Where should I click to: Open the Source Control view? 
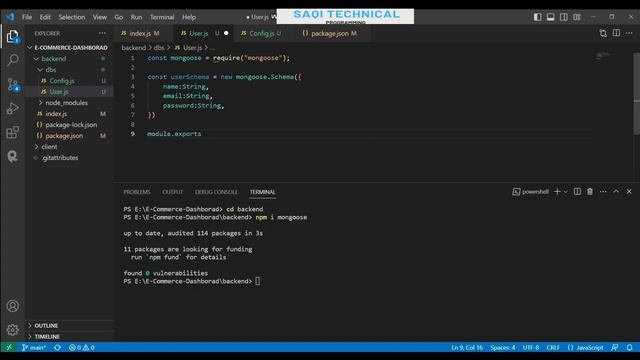coord(13,84)
